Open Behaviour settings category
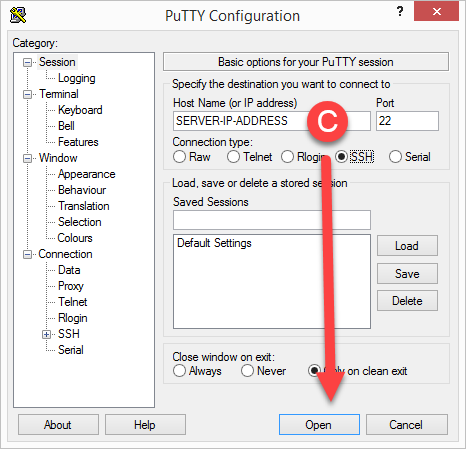Screen dimensions: 466x449 82,190
